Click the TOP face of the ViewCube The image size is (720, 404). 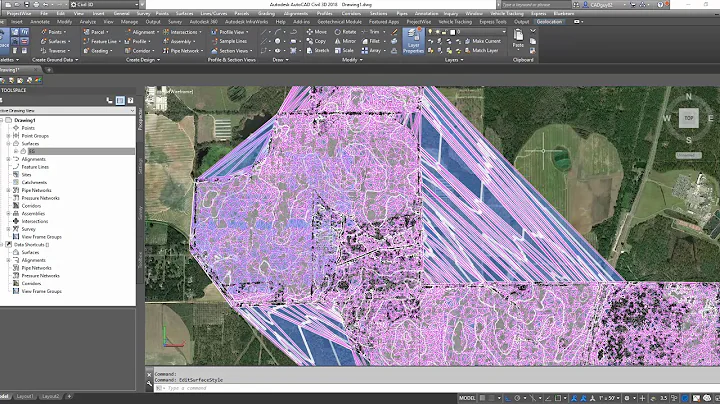(688, 118)
